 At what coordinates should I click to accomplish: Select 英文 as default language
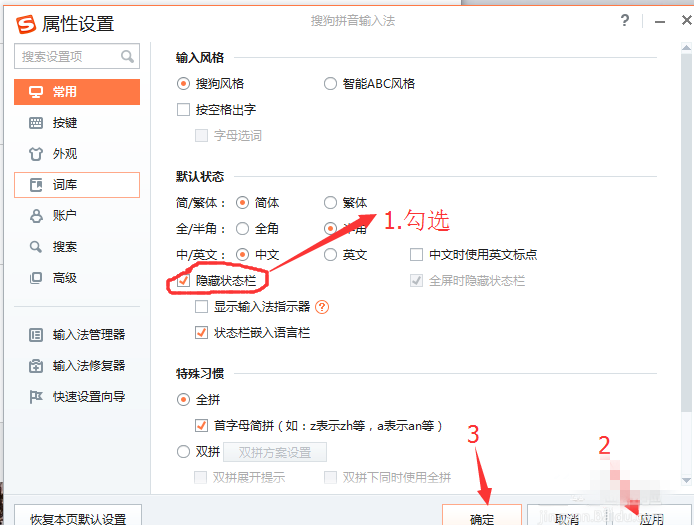tap(330, 255)
